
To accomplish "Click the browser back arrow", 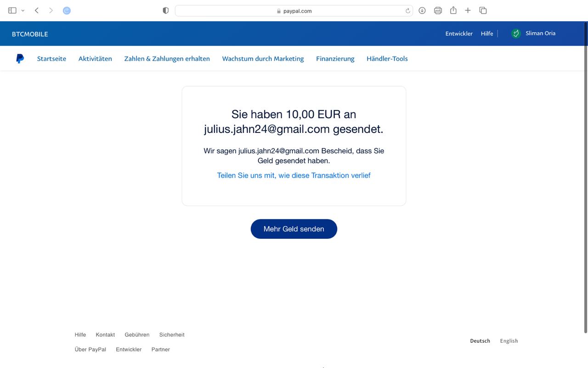I will coord(37,11).
